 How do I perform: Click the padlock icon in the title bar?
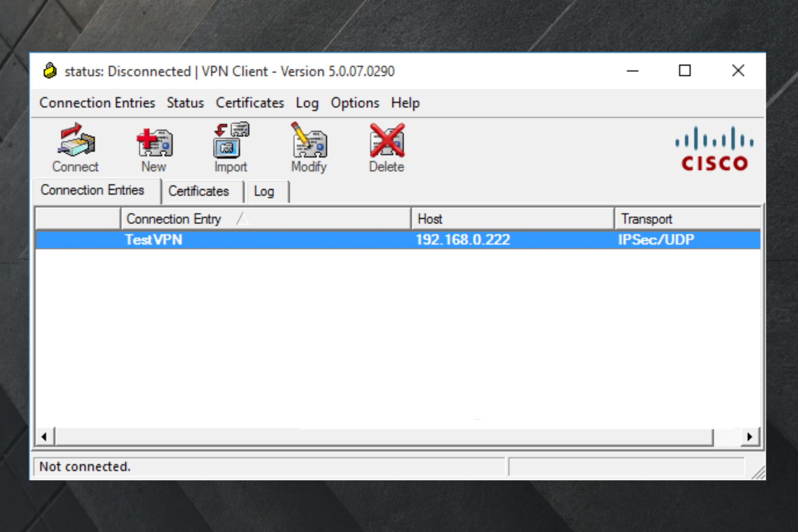(50, 71)
